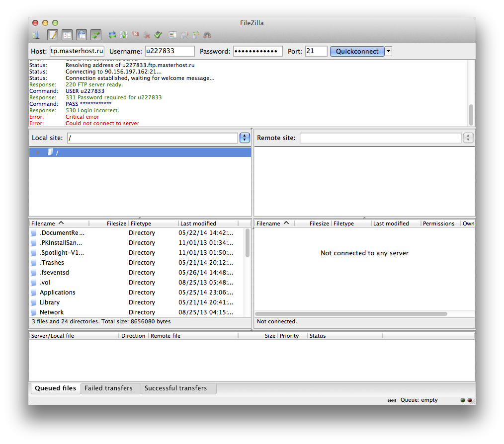Click the .DocumentRe... folder icon

coord(33,233)
